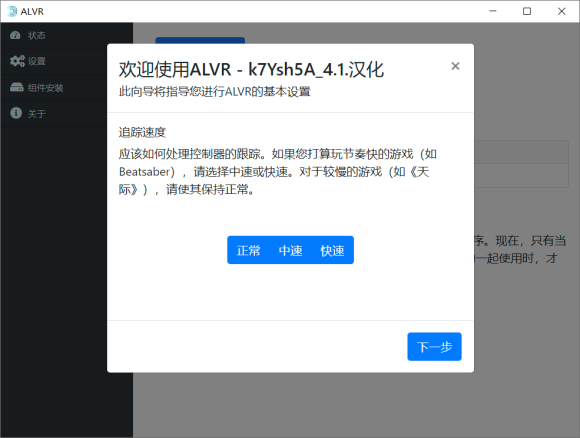Click the gears icon beside 设置
Screen dimensions: 580x438
[x=17, y=61]
